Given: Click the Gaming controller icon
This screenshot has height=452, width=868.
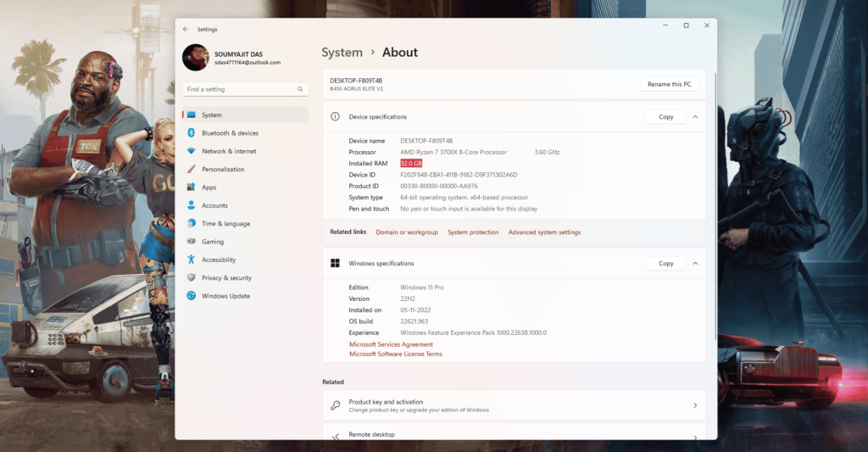Looking at the screenshot, I should pyautogui.click(x=191, y=242).
